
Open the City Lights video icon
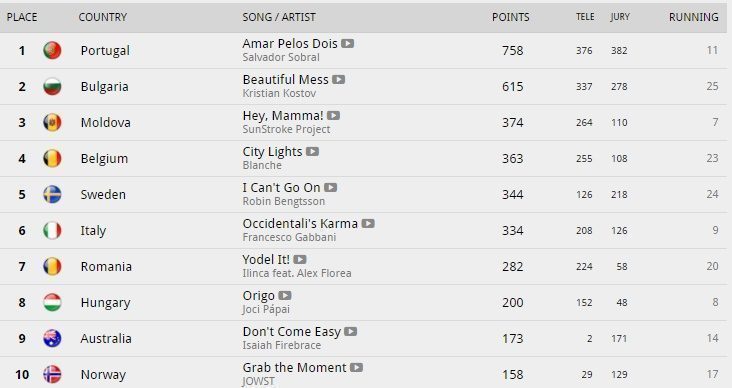(312, 151)
